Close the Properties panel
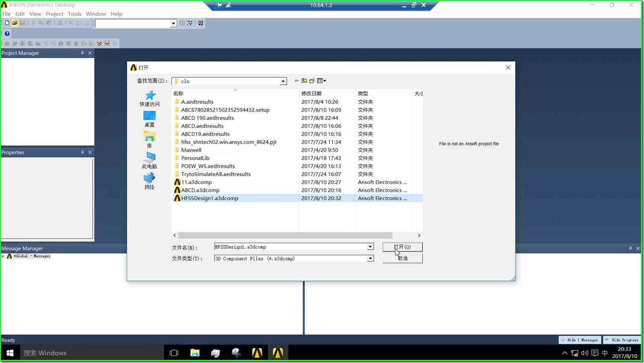The image size is (644, 363). click(x=90, y=152)
